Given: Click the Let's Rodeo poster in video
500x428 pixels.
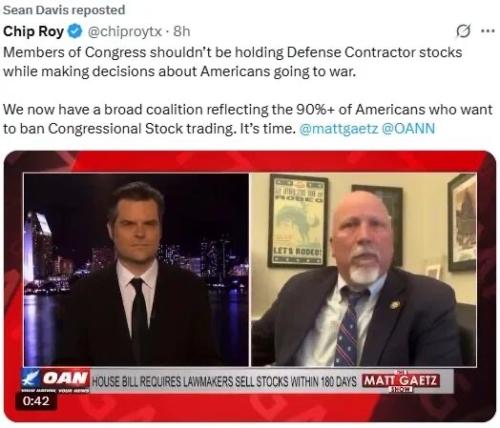Looking at the screenshot, I should 298,221.
